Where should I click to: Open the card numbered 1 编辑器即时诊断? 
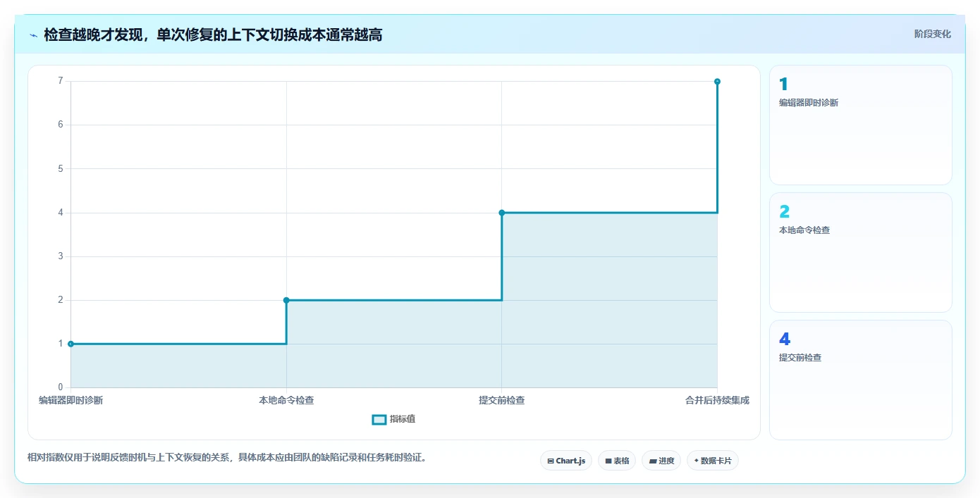[x=860, y=125]
